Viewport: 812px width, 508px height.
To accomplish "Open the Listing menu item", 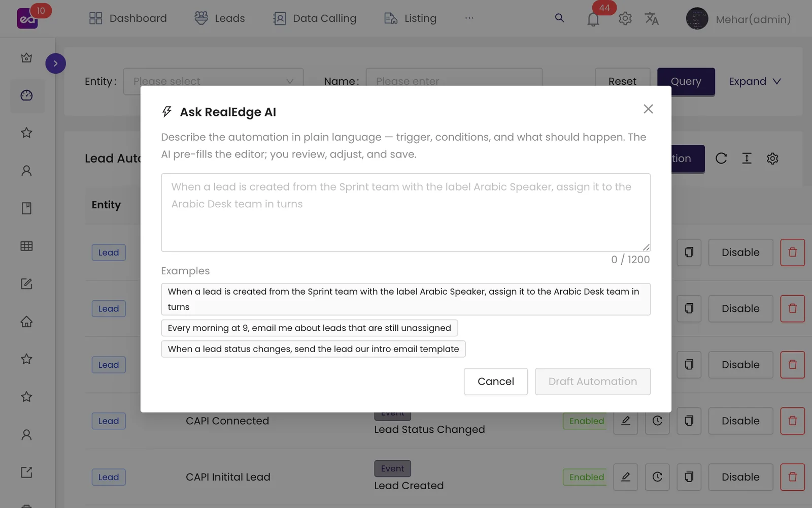I will [410, 18].
